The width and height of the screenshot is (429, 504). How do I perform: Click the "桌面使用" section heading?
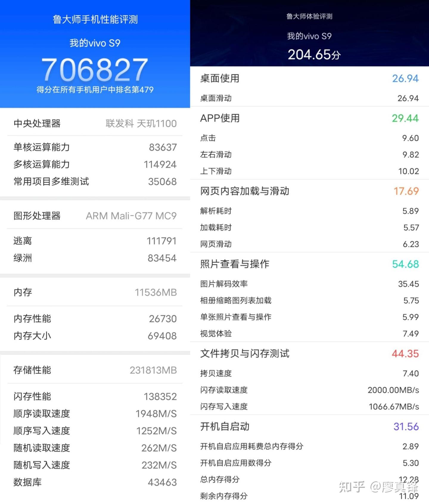(220, 78)
